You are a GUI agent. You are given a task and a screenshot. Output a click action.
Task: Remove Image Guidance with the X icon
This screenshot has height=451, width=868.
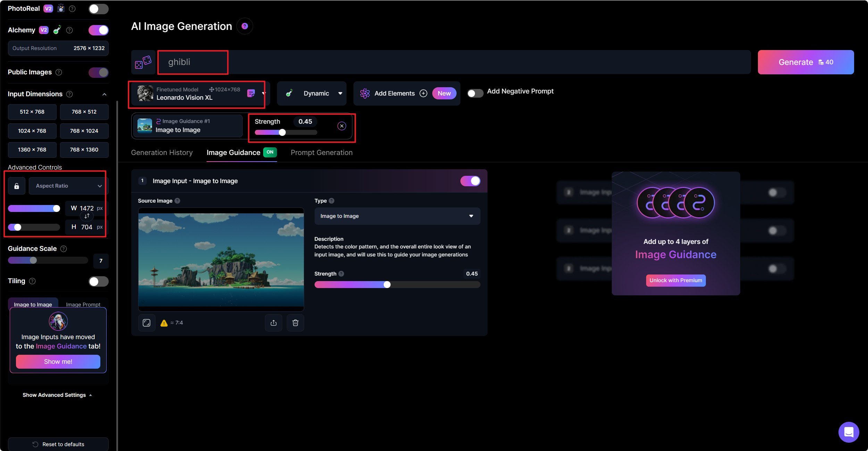tap(342, 126)
